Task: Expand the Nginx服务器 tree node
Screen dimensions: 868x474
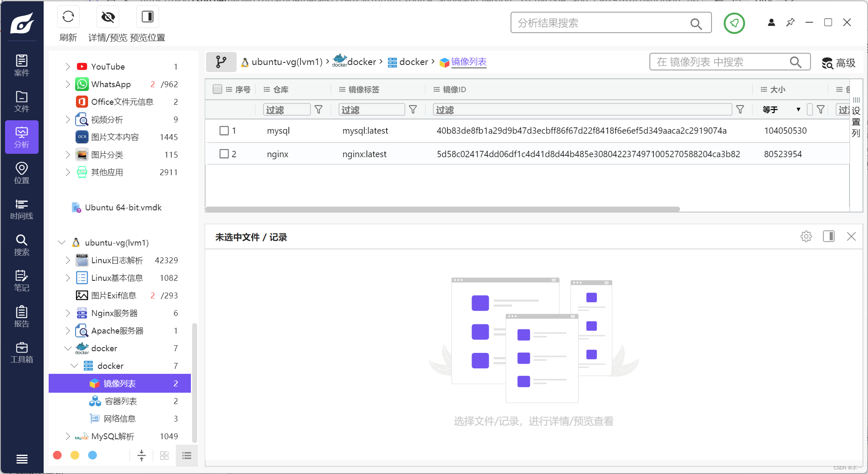Action: coord(68,313)
